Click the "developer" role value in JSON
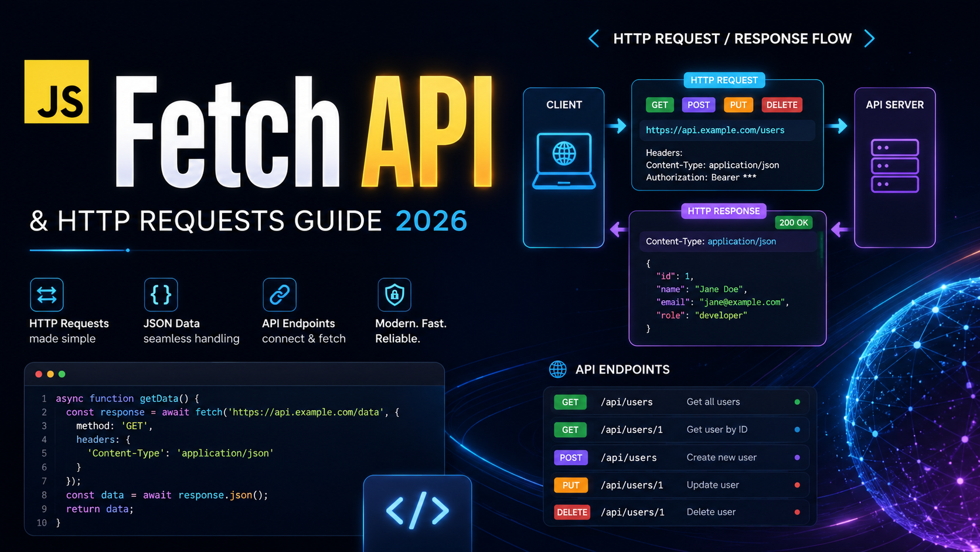The image size is (980, 552). click(721, 316)
